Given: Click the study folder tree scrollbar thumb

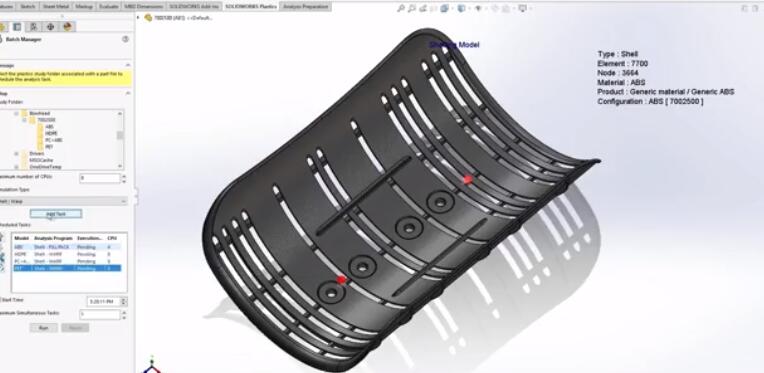Looking at the screenshot, I should click(x=120, y=135).
